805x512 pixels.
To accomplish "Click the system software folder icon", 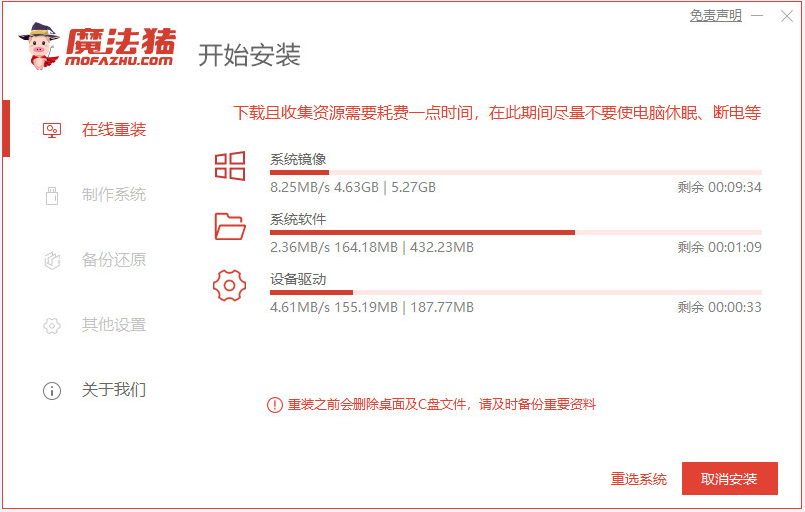I will tap(230, 226).
